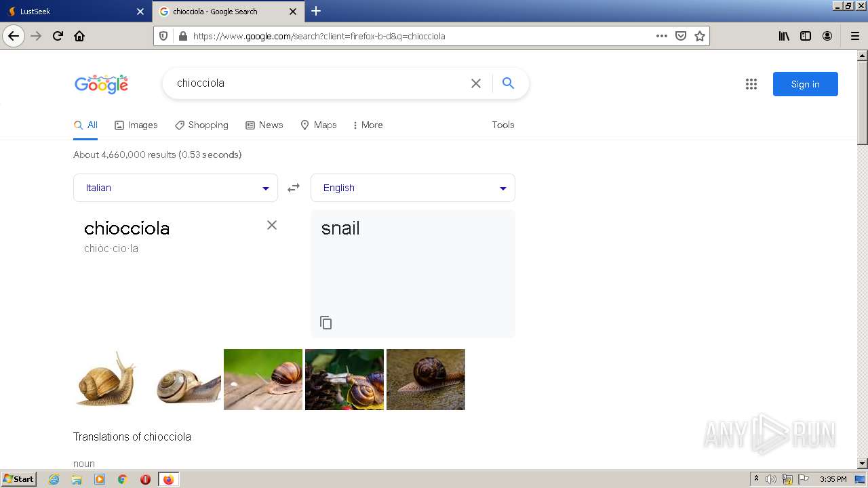Switch to Images results
868x488 pixels.
tap(136, 125)
